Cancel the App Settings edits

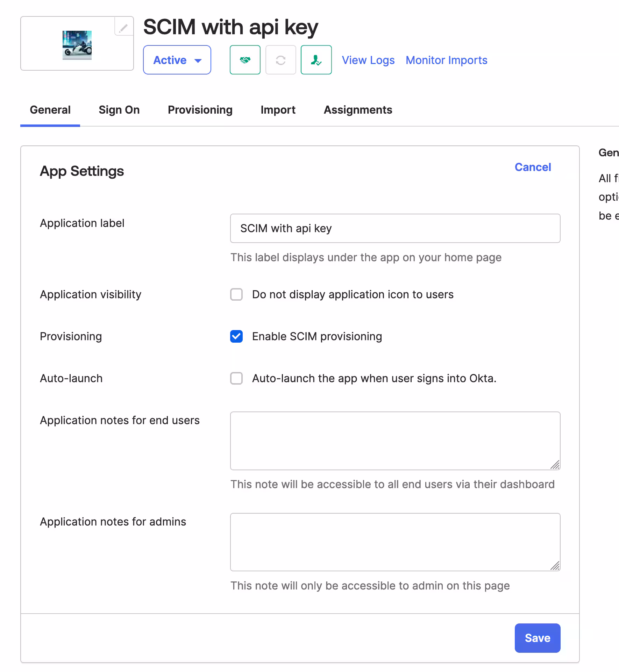click(532, 167)
